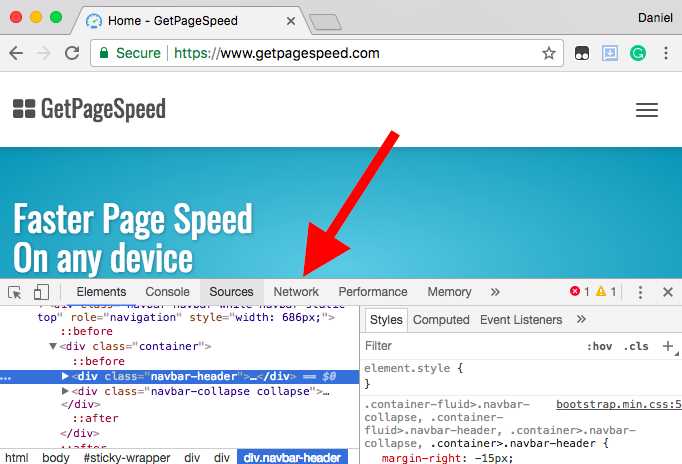This screenshot has height=464, width=682.
Task: Click the green Grammarly extension icon
Action: point(638,53)
